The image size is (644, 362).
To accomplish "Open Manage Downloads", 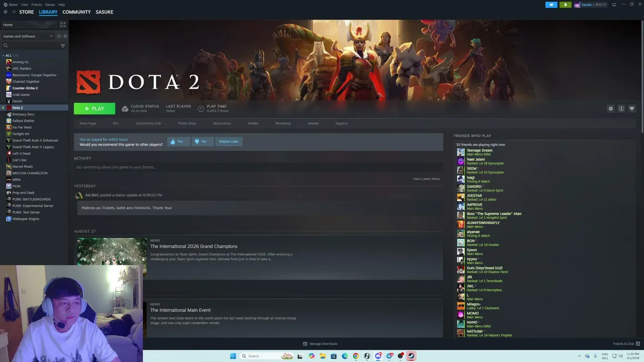I will 320,344.
